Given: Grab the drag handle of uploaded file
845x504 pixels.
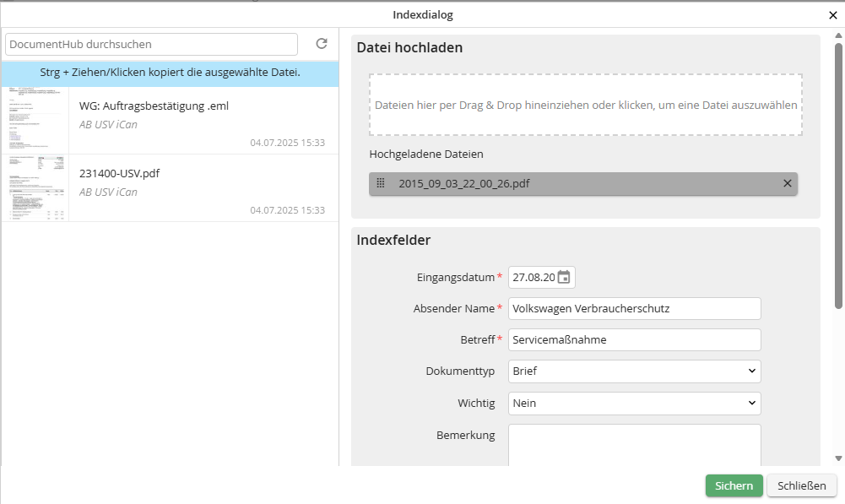Looking at the screenshot, I should click(381, 183).
